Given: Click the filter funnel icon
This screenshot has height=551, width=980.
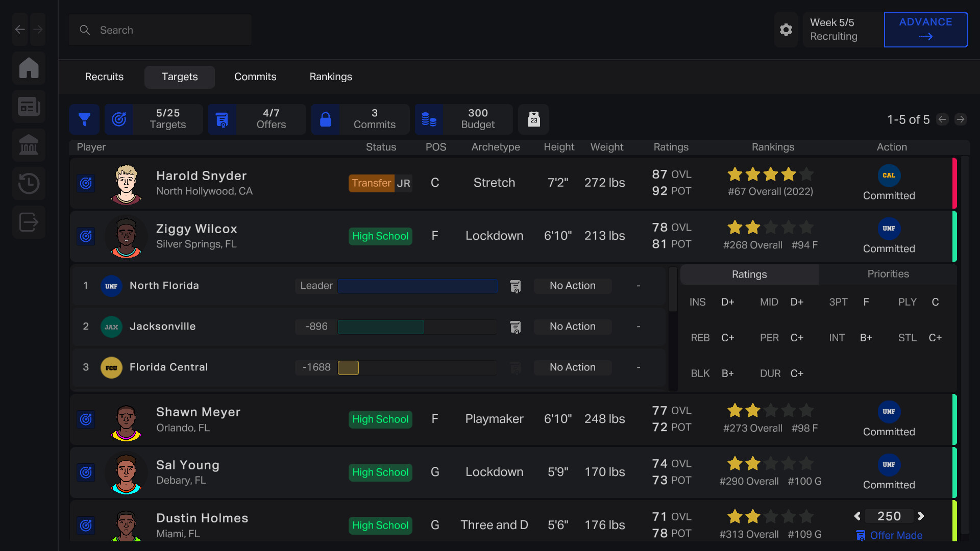Looking at the screenshot, I should point(84,119).
